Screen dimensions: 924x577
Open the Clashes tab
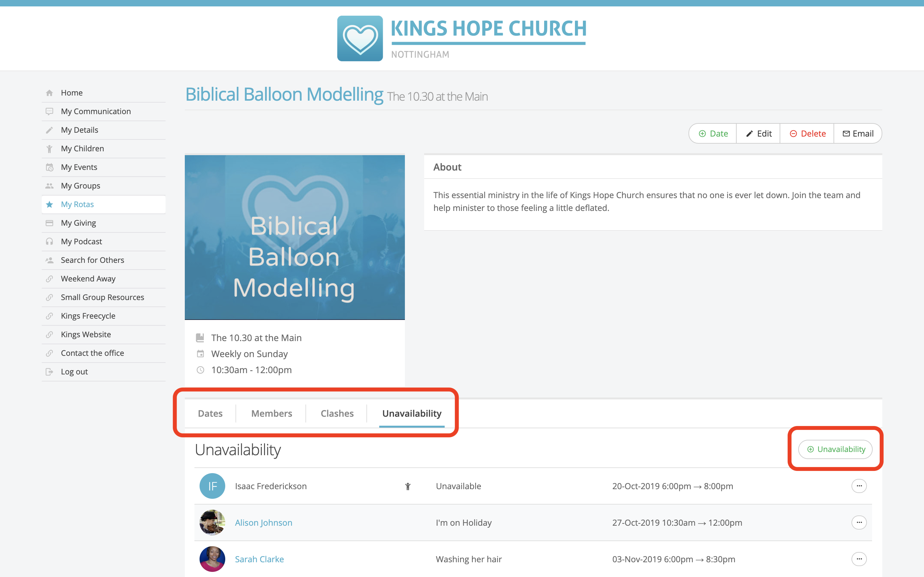click(337, 413)
